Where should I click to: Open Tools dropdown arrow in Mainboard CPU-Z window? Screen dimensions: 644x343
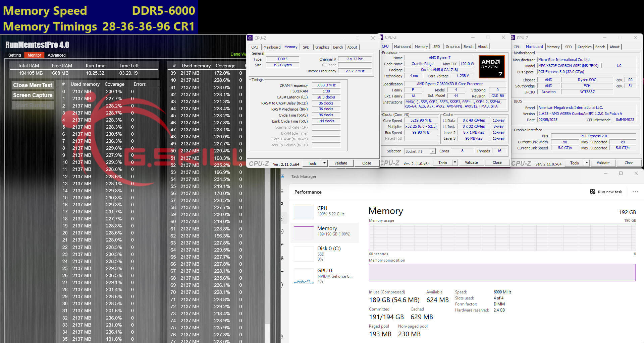pyautogui.click(x=587, y=163)
